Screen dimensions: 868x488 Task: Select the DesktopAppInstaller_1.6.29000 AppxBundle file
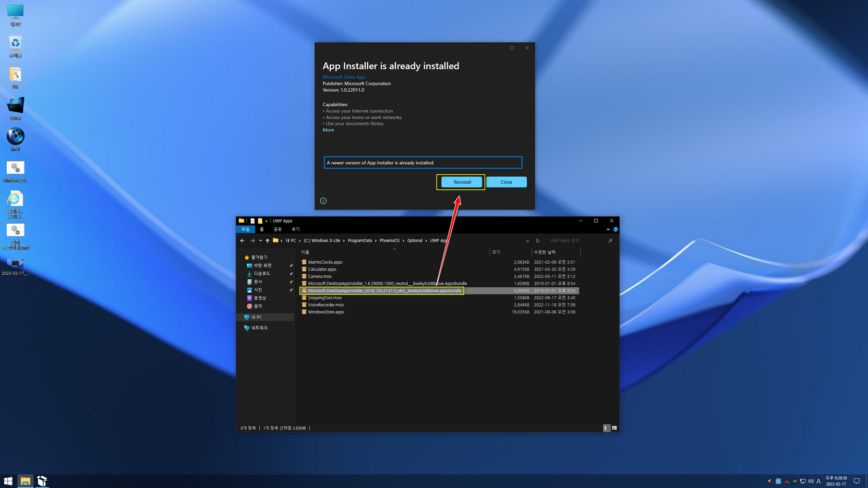(x=387, y=284)
